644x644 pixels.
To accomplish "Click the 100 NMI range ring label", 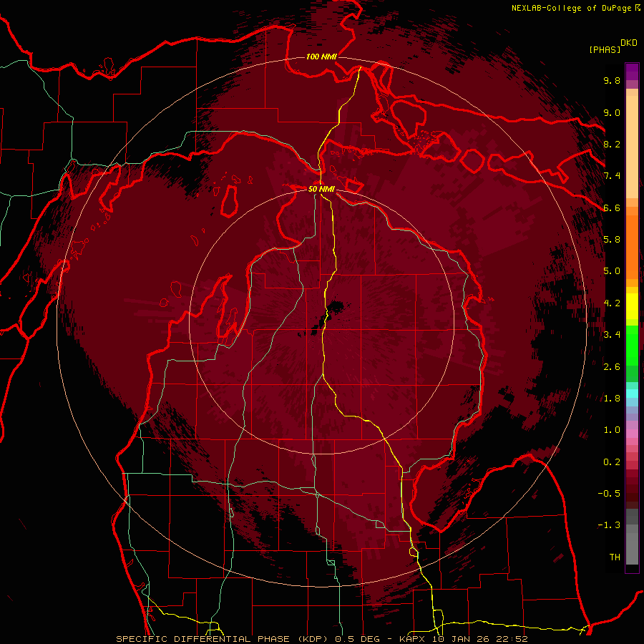I will click(x=321, y=57).
